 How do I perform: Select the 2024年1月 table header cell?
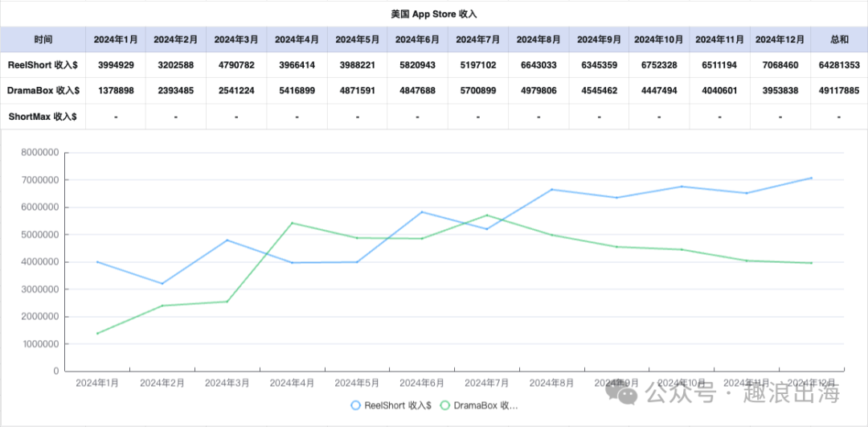[x=116, y=39]
